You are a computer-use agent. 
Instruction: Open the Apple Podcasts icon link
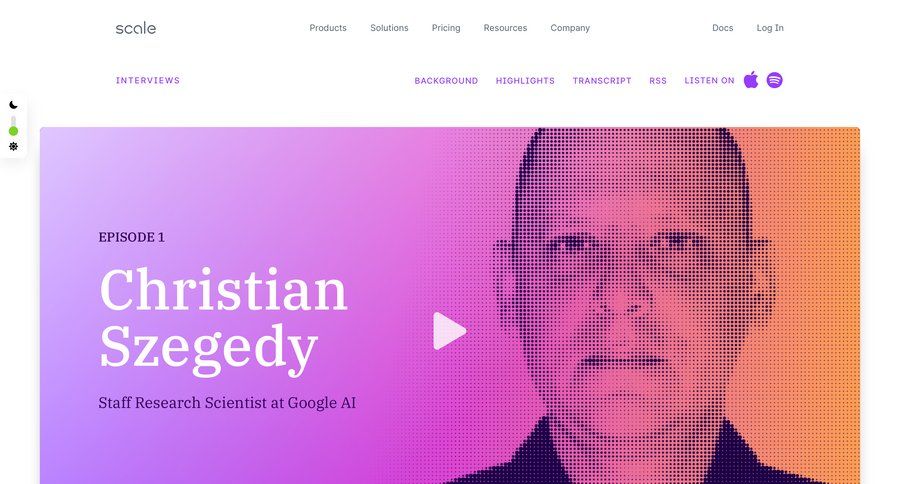751,80
